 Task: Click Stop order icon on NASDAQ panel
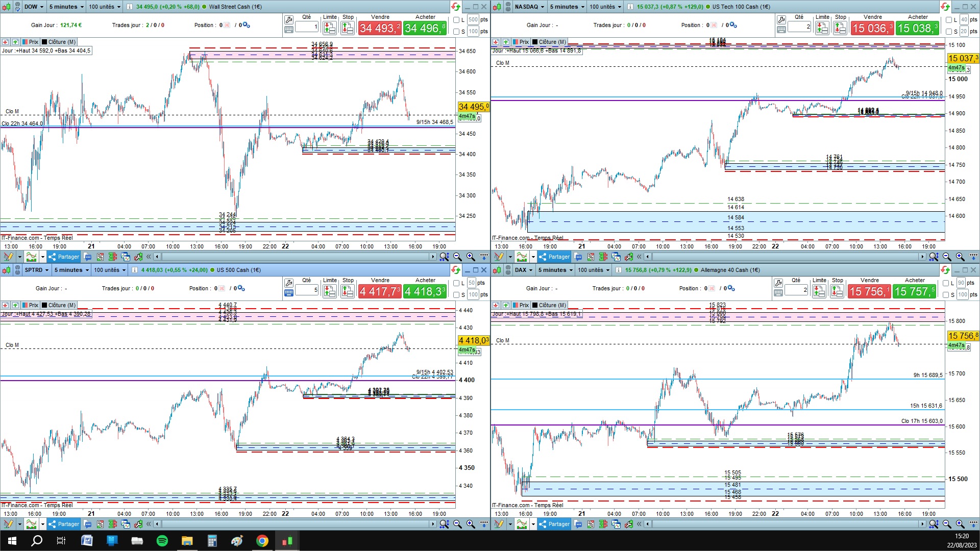pos(840,29)
